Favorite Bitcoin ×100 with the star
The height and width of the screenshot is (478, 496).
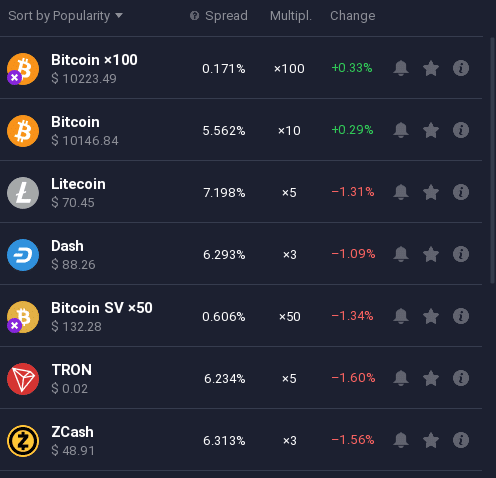point(431,68)
